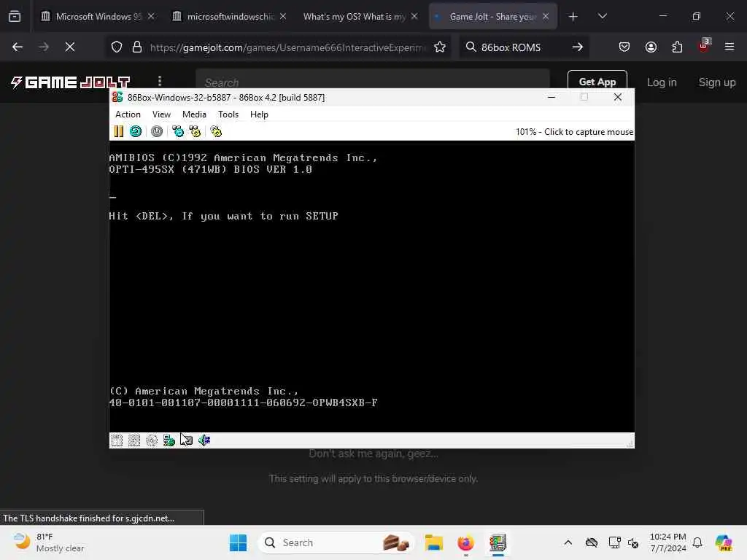Show hidden system tray icons chevron

tap(568, 542)
